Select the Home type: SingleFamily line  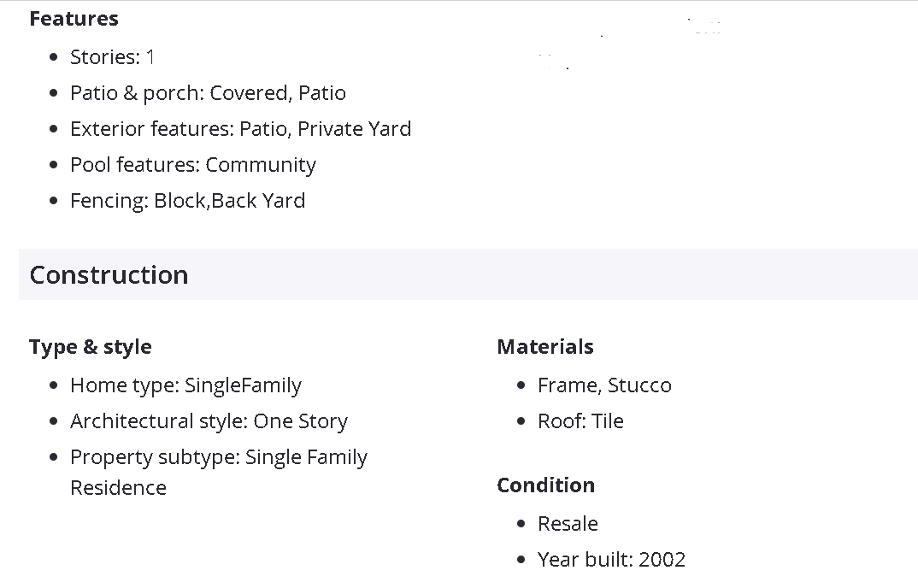(x=185, y=385)
